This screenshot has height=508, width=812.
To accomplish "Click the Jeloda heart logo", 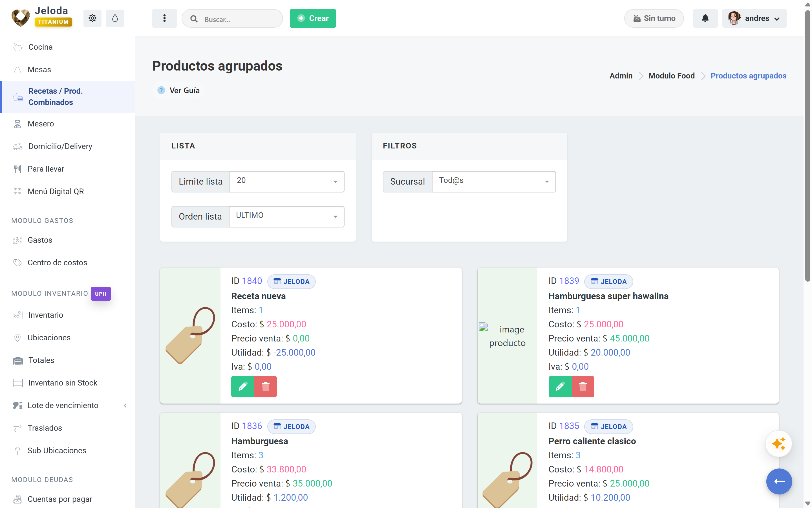I will (x=21, y=17).
